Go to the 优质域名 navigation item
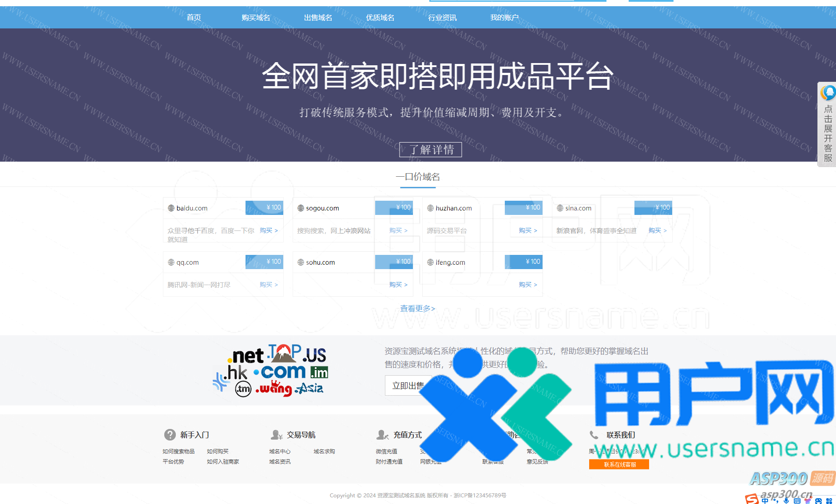The height and width of the screenshot is (504, 836). click(380, 18)
